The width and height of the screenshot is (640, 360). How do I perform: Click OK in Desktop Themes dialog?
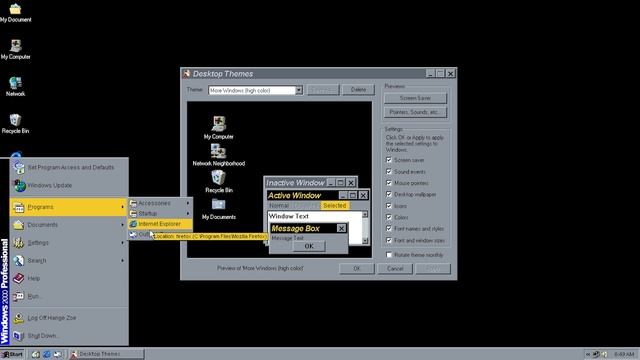tap(356, 269)
